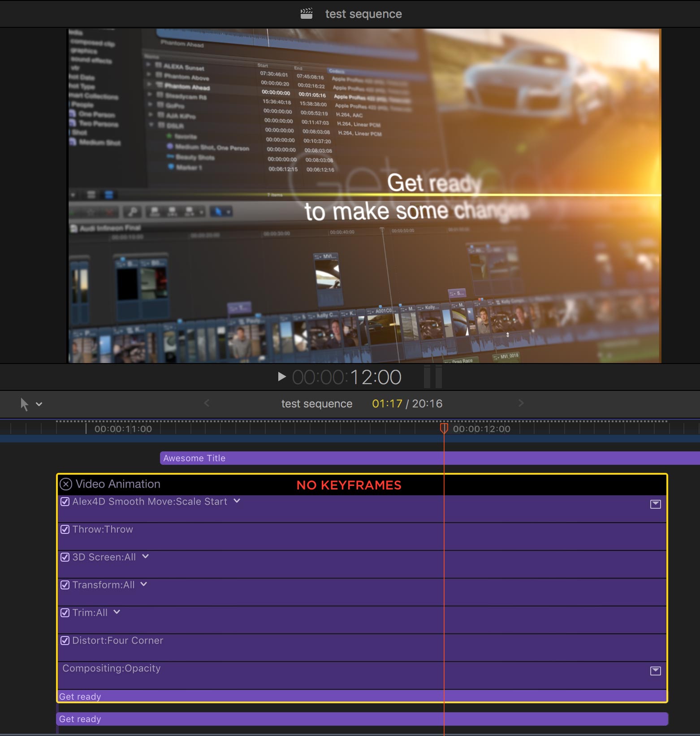Select the Get ready clip inside animation editor
Screen dimensions: 700x736
pos(362,696)
